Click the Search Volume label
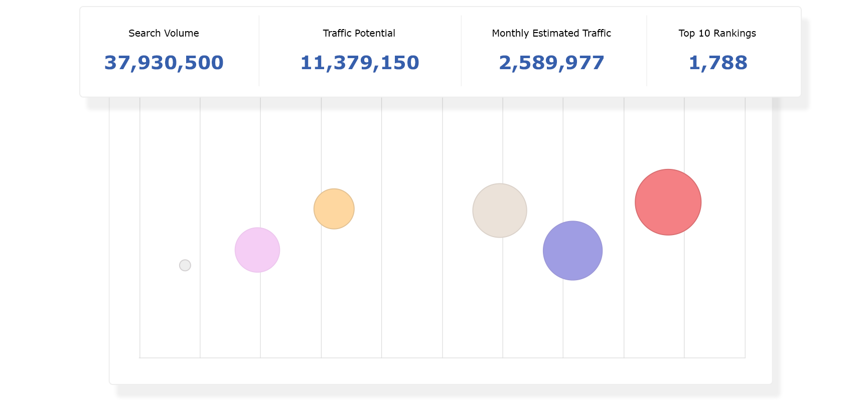 click(164, 33)
